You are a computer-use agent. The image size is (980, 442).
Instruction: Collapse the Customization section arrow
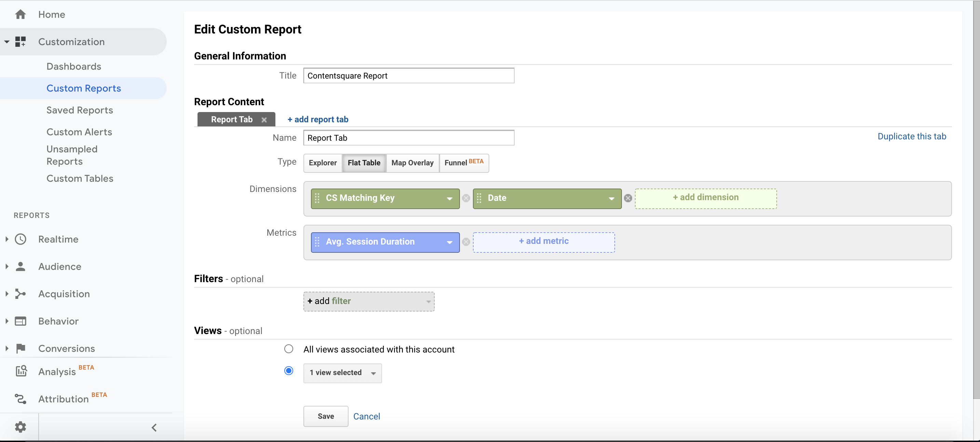tap(7, 42)
